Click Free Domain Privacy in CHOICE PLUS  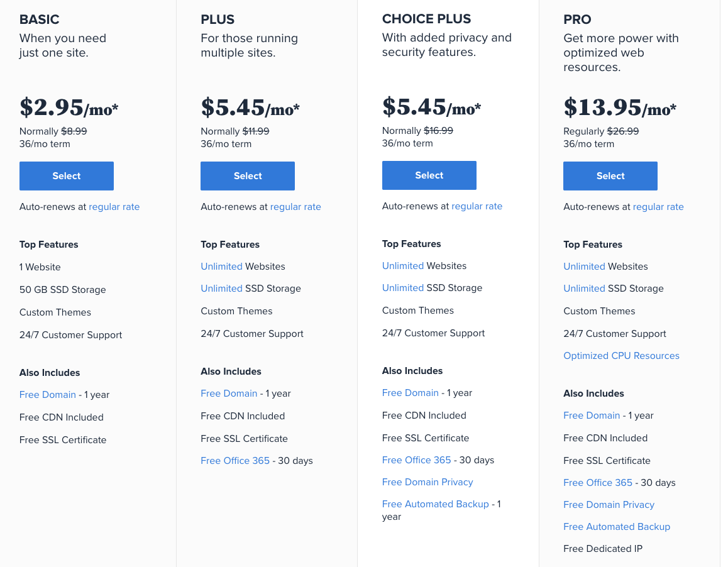coord(427,482)
